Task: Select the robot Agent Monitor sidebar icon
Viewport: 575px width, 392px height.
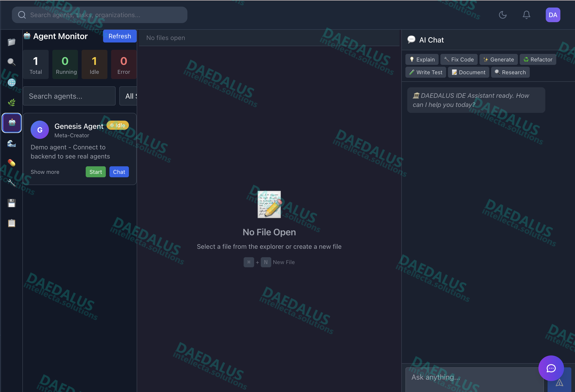Action: pos(12,123)
